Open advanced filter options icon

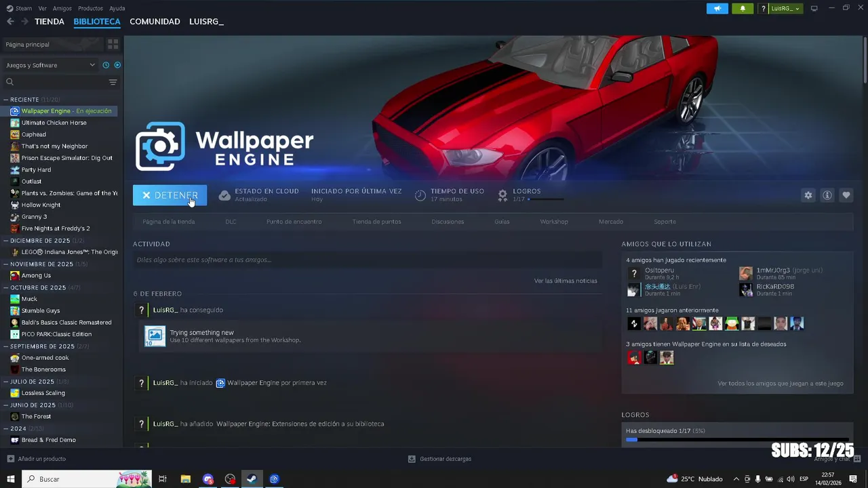pyautogui.click(x=113, y=82)
